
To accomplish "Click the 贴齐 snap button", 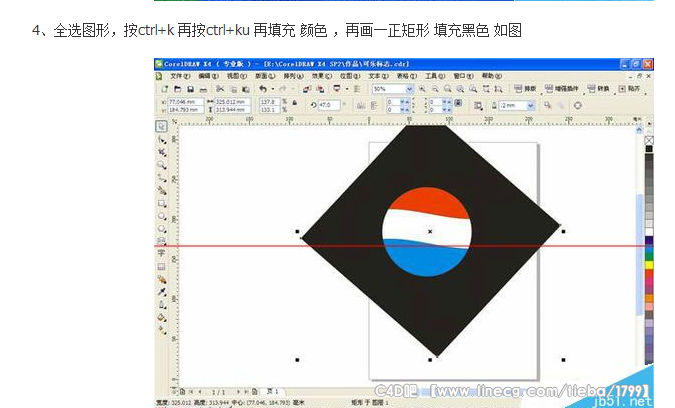I will pyautogui.click(x=629, y=89).
